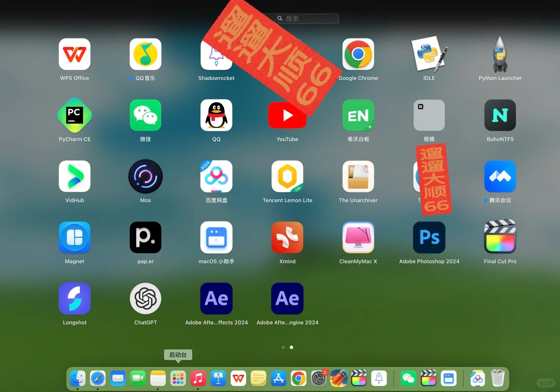This screenshot has height=392, width=560.
Task: Open The Unarchiver
Action: tap(358, 176)
